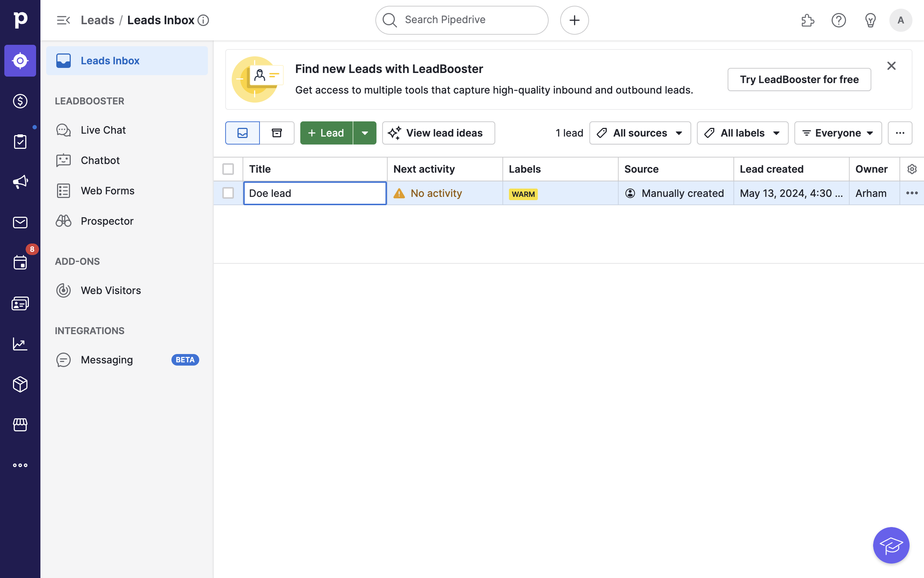
Task: Open the Products box icon in sidebar
Action: click(x=20, y=384)
